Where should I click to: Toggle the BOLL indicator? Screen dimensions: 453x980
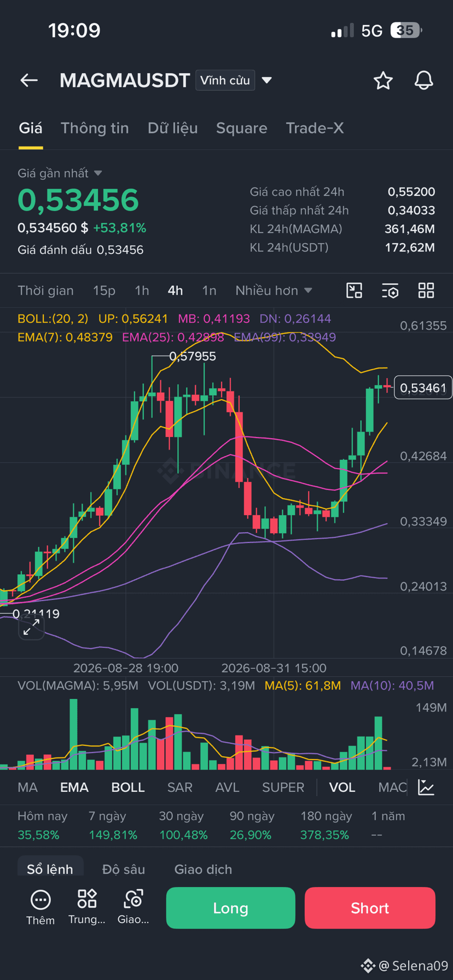click(128, 787)
